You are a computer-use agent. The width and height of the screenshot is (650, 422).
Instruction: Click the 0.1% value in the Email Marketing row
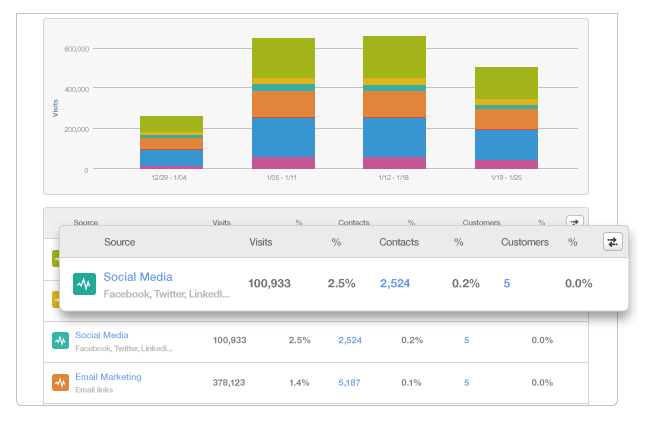point(411,383)
